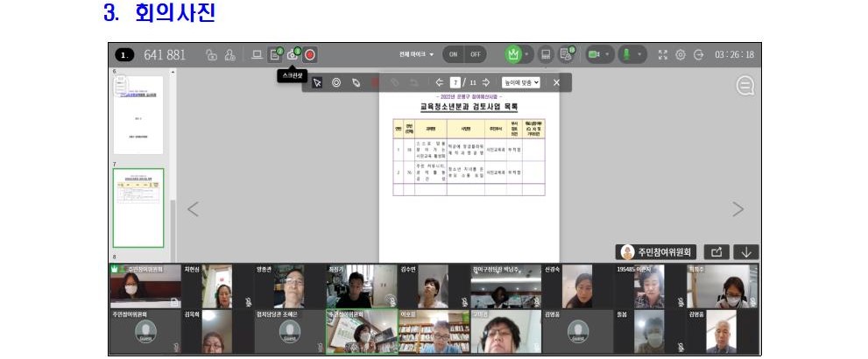Go to next document page arrow
The width and height of the screenshot is (868, 359).
[486, 82]
